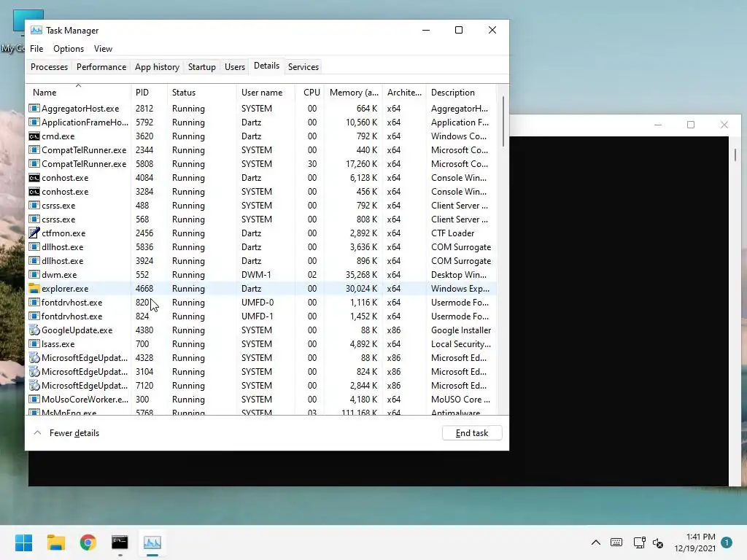The width and height of the screenshot is (747, 560).
Task: Switch to the Services tab
Action: (303, 66)
